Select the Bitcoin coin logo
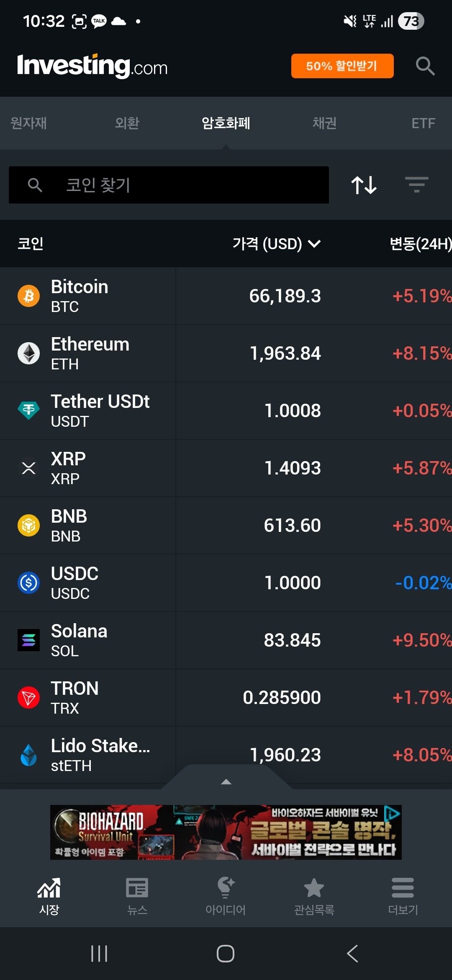Screen dimensions: 452x980 coord(28,296)
